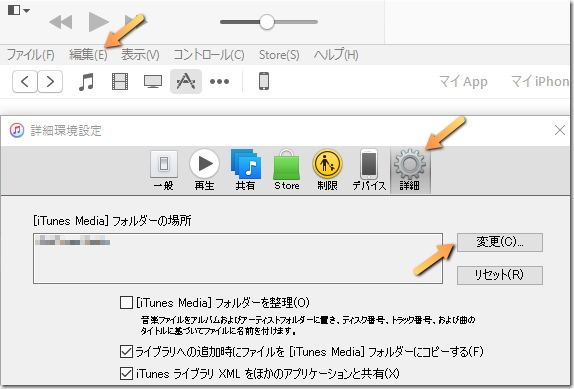Click the rewind previous track button
The image size is (574, 389).
60,22
